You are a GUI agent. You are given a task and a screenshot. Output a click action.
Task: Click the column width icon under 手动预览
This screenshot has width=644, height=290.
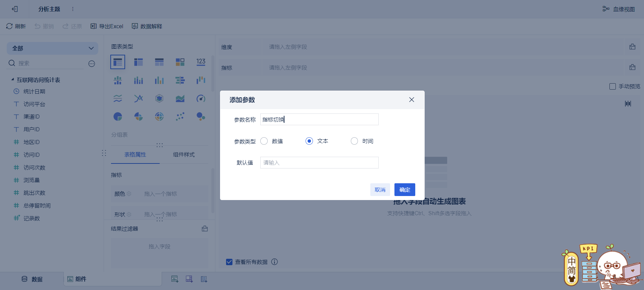(628, 103)
